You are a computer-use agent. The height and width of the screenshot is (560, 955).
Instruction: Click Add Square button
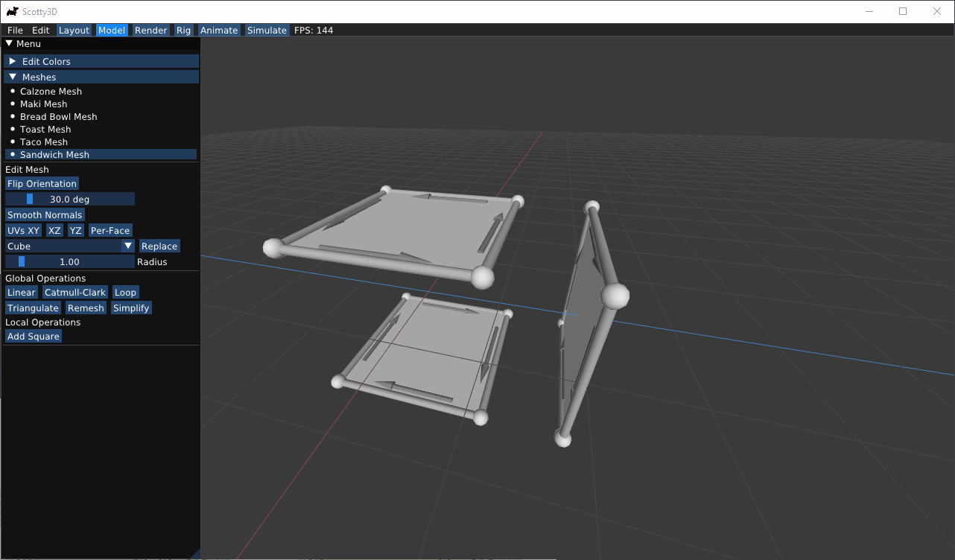[34, 337]
